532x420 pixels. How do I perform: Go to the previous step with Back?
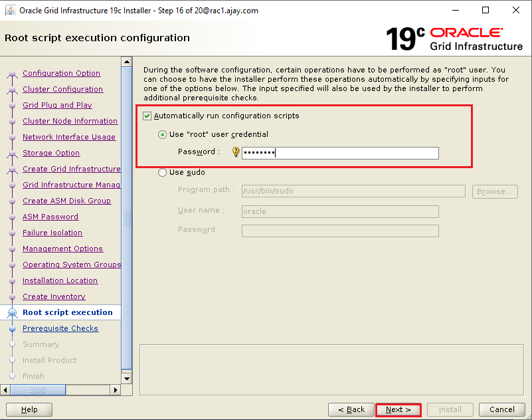click(351, 409)
